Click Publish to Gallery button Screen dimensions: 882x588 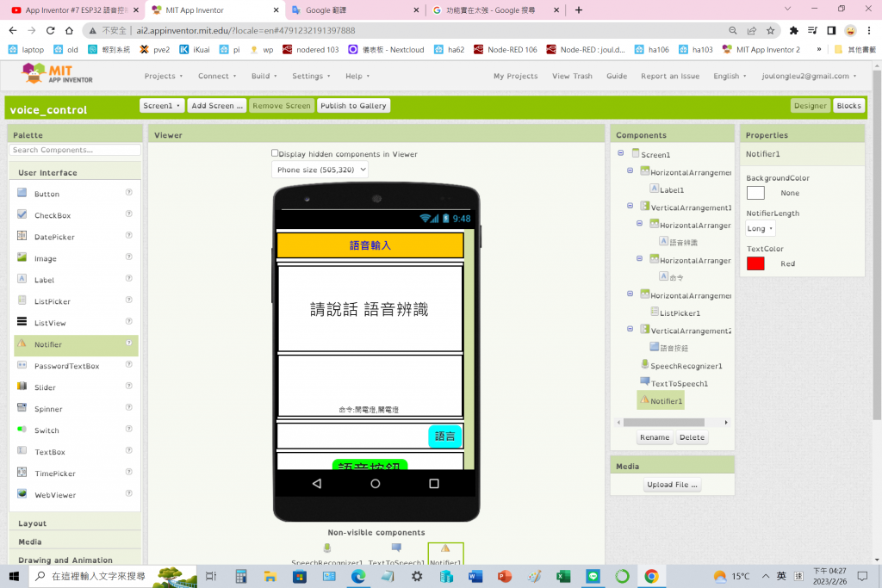coord(353,106)
